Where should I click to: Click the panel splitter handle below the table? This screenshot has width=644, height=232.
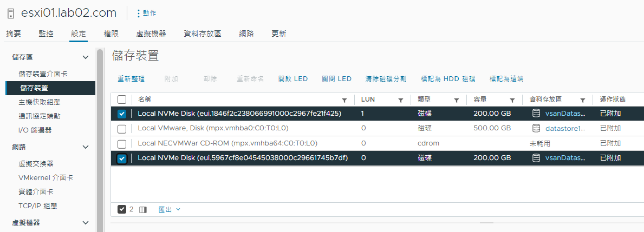(487, 223)
